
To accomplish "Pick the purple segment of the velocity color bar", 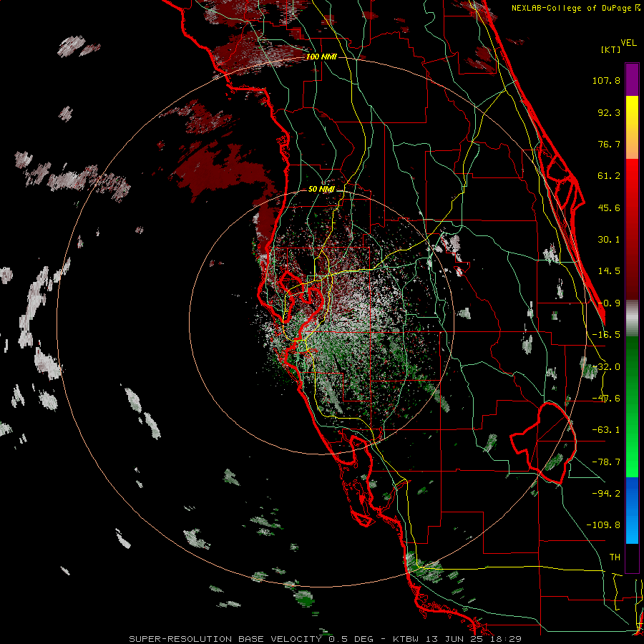I will [632, 79].
